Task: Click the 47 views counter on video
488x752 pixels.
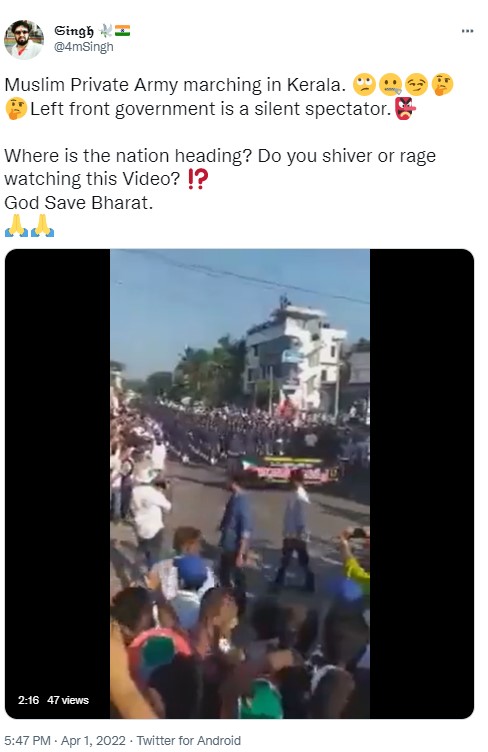Action: (x=68, y=700)
